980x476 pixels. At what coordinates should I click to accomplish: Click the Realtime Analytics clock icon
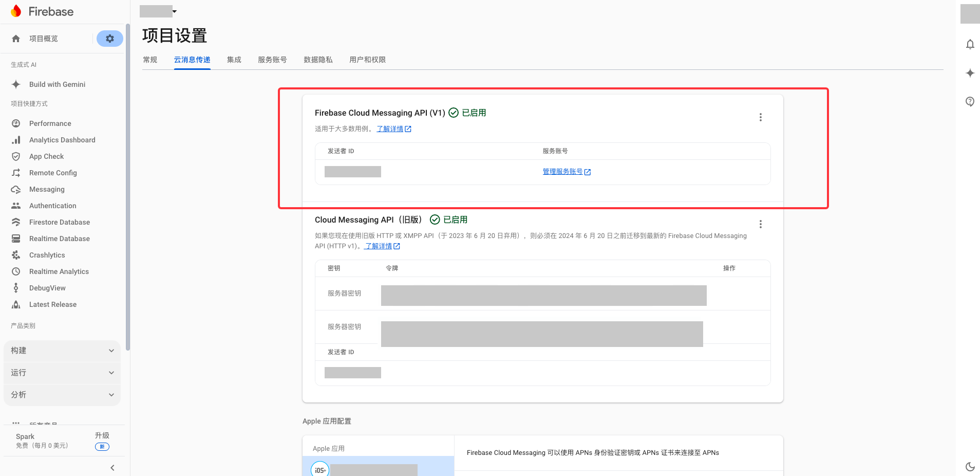[x=16, y=271]
